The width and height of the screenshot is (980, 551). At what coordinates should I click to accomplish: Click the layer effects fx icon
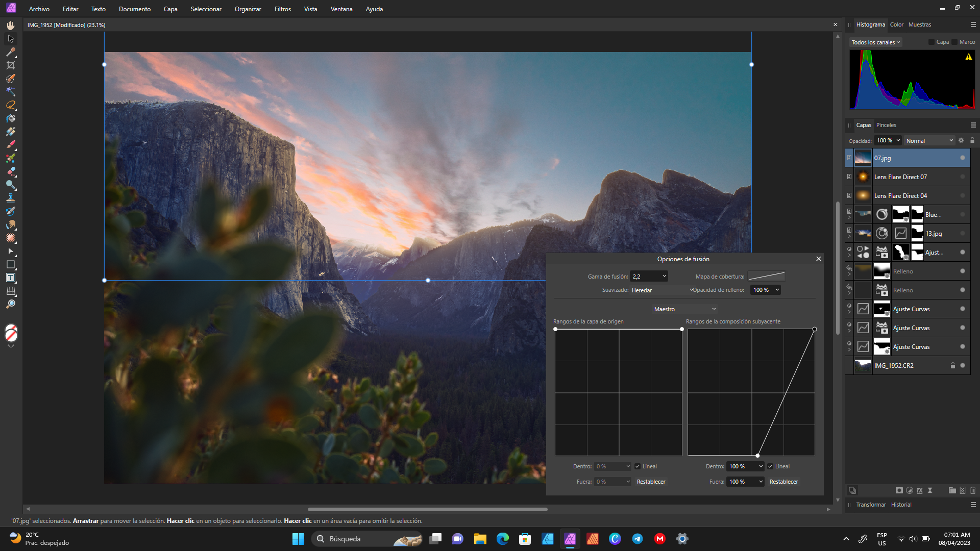pyautogui.click(x=920, y=490)
